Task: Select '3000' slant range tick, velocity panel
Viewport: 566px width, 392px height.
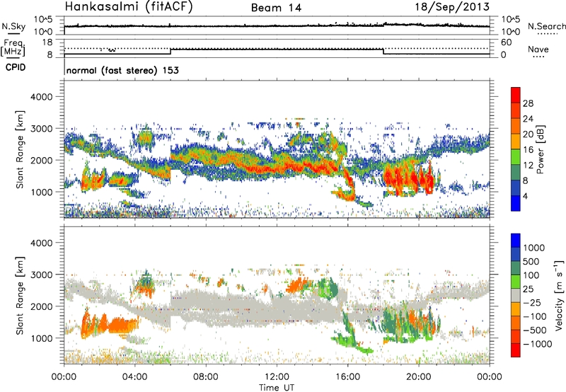Action: coord(41,275)
